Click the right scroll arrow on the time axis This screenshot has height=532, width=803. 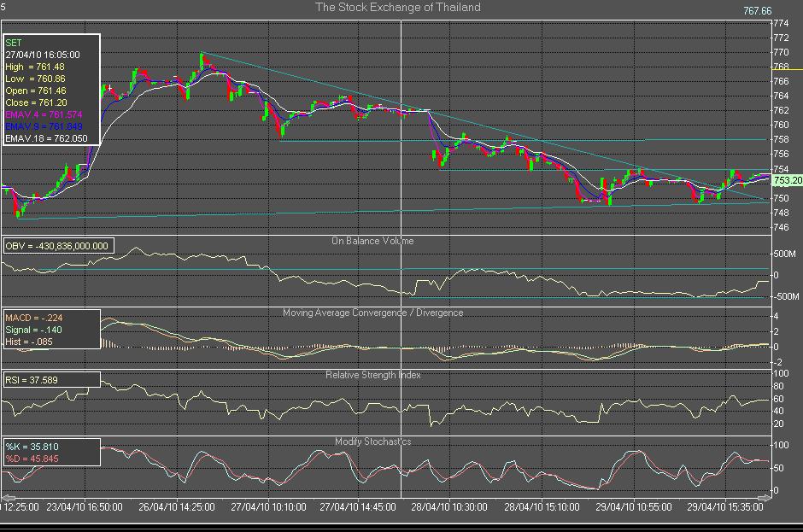765,498
